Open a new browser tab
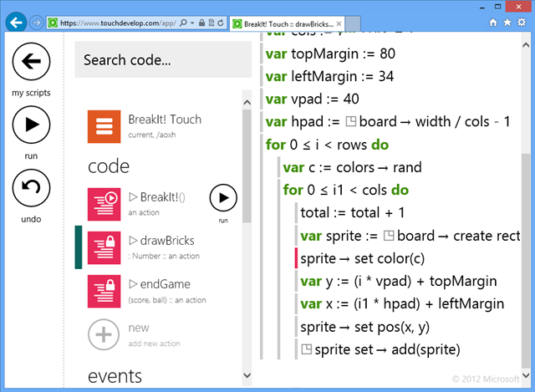The width and height of the screenshot is (535, 392). (353, 24)
